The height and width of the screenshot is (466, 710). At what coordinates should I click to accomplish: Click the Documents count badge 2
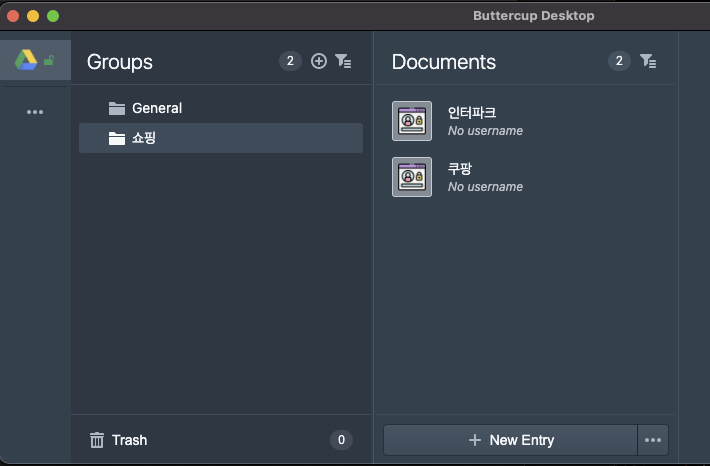[619, 61]
